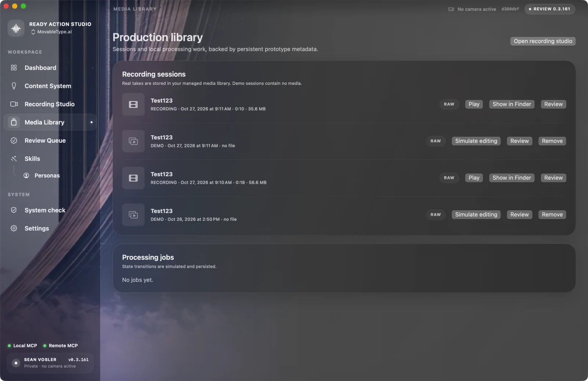Screen dimensions: 588x381
Task: Show the 35.6 MB recording in Finder
Action: [x=512, y=104]
